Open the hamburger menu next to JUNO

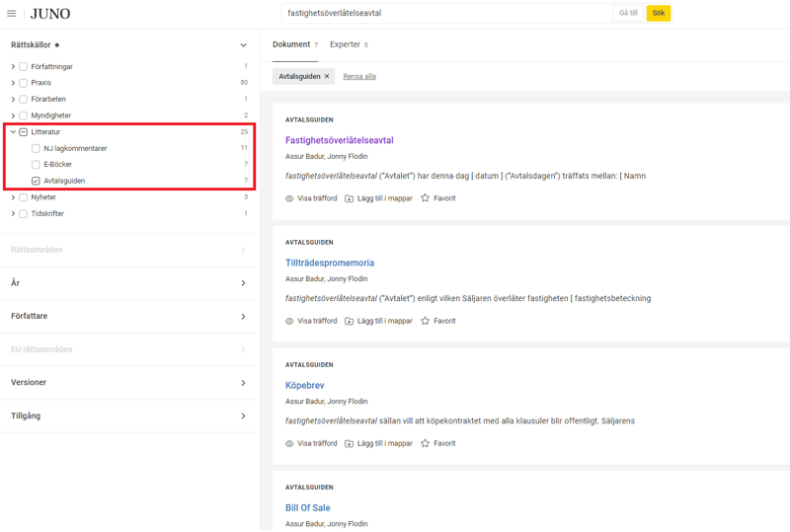click(x=12, y=14)
